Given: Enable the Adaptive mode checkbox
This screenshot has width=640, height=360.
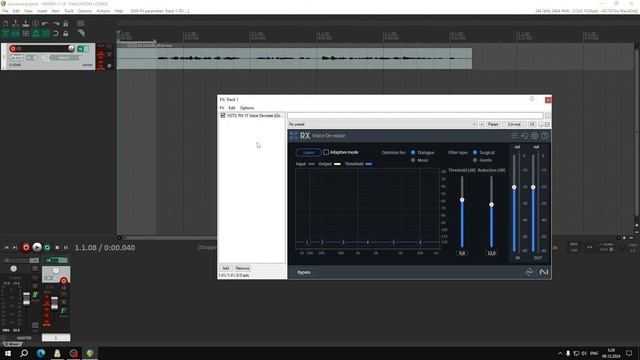Looking at the screenshot, I should click(x=326, y=152).
